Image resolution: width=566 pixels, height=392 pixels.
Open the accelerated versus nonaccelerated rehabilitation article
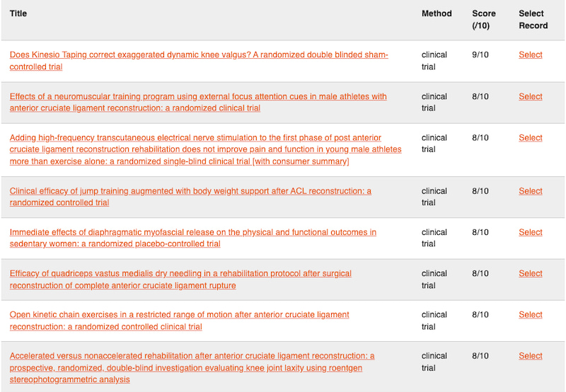(192, 356)
